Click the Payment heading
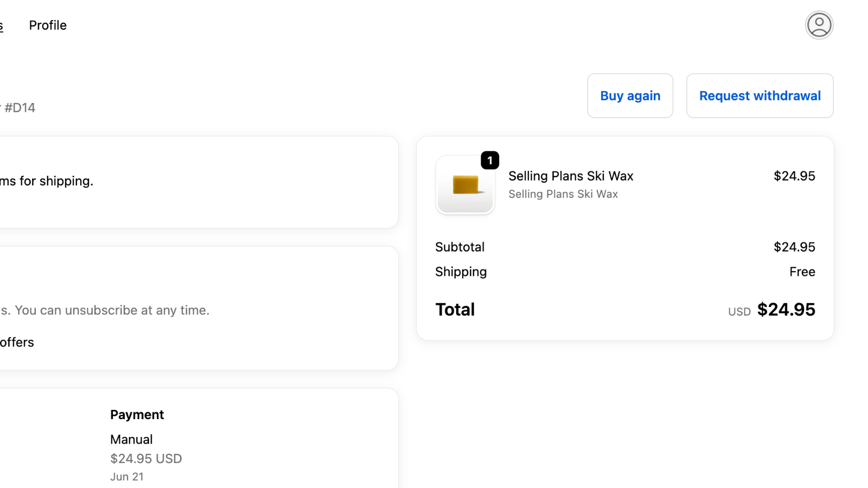The height and width of the screenshot is (488, 868). [x=137, y=415]
